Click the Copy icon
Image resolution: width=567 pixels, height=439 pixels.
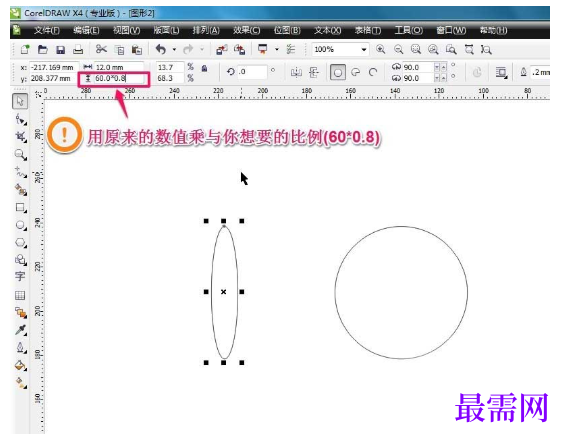coord(119,50)
